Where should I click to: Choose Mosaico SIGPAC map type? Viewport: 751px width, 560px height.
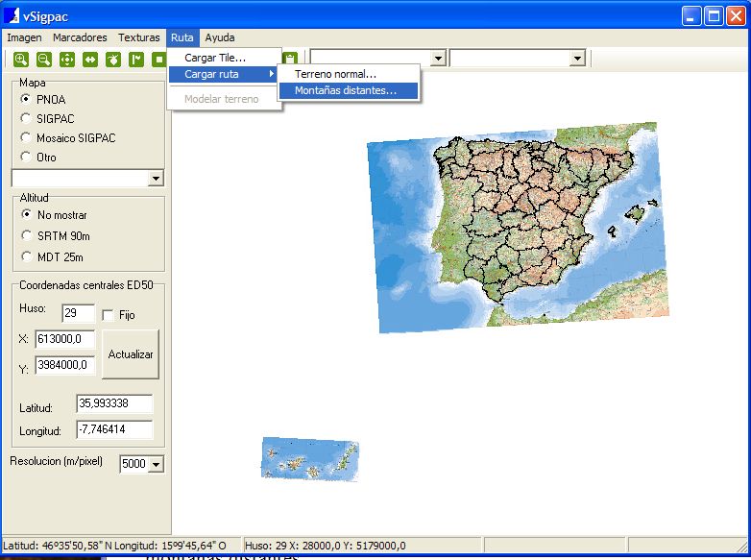pos(26,137)
